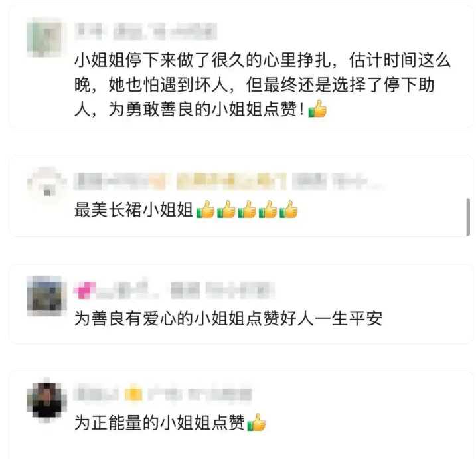
Task: Open the second commenter's white avatar
Action: click(x=46, y=181)
